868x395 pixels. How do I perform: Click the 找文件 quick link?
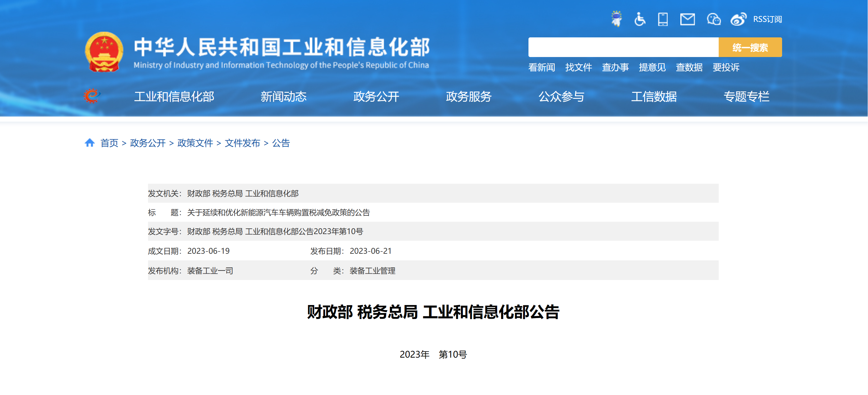(x=578, y=67)
